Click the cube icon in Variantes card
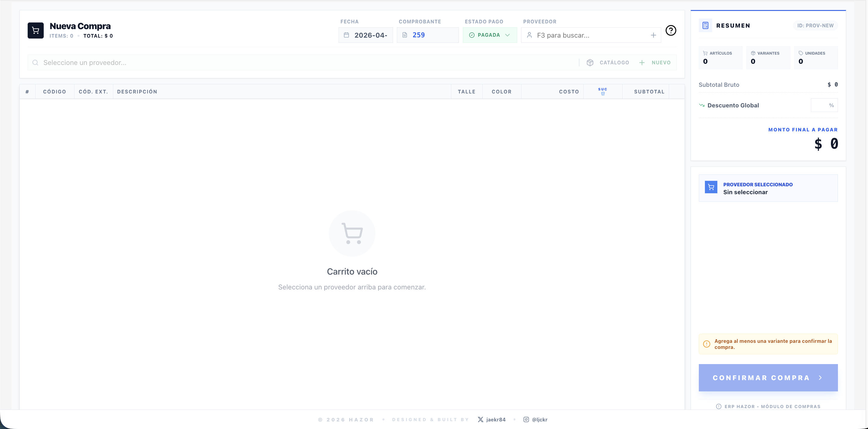This screenshot has width=868, height=429. tap(753, 53)
